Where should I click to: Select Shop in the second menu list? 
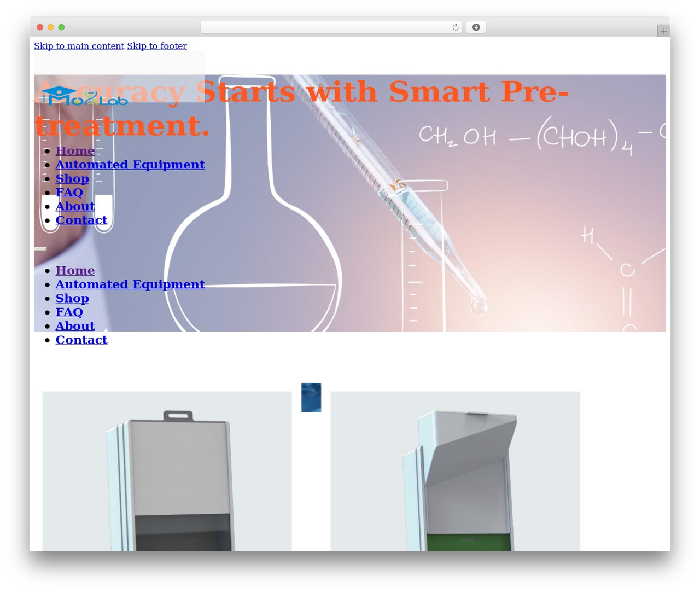pos(72,298)
